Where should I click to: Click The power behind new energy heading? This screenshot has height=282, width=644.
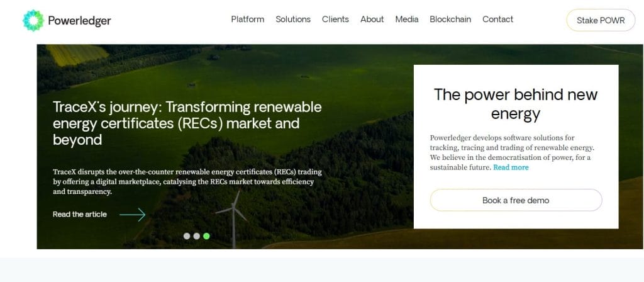516,104
